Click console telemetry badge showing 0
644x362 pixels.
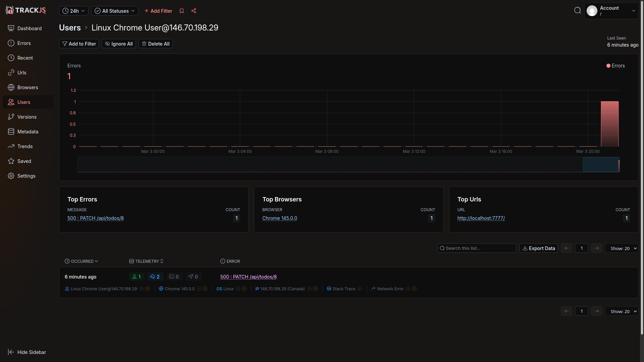[174, 277]
